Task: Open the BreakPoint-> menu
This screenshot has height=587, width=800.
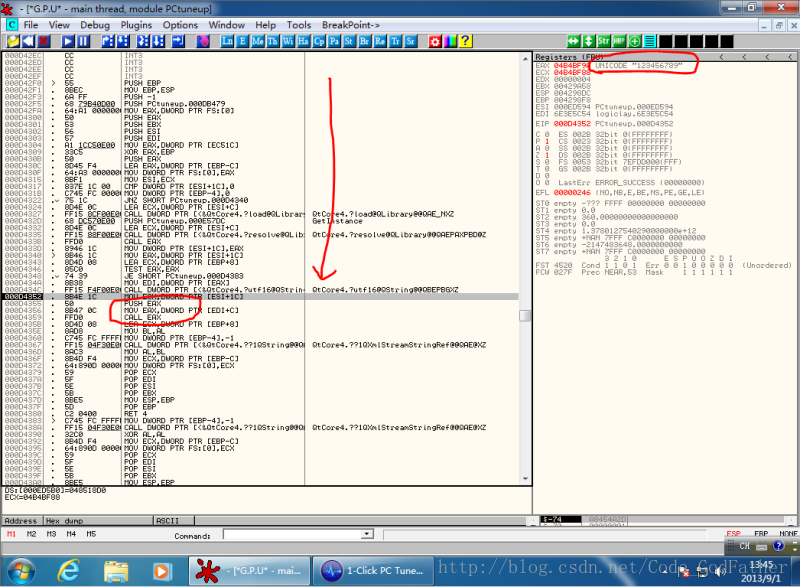Action: (x=351, y=25)
